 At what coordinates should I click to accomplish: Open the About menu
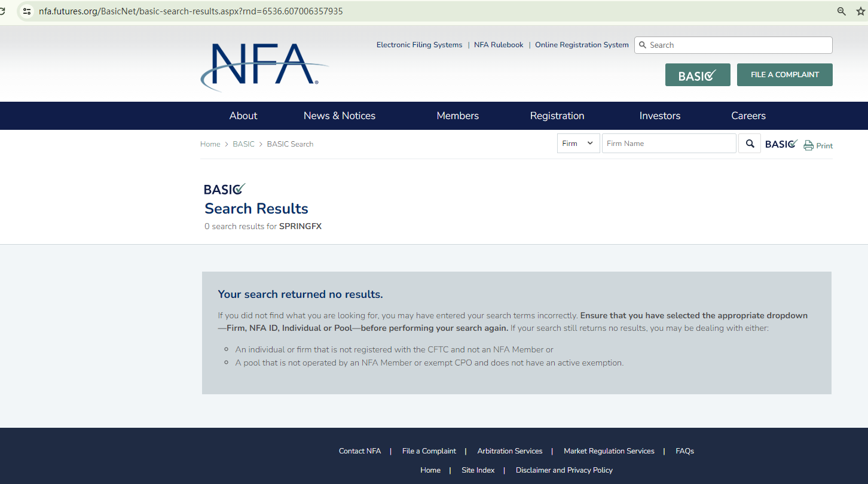[x=243, y=116]
